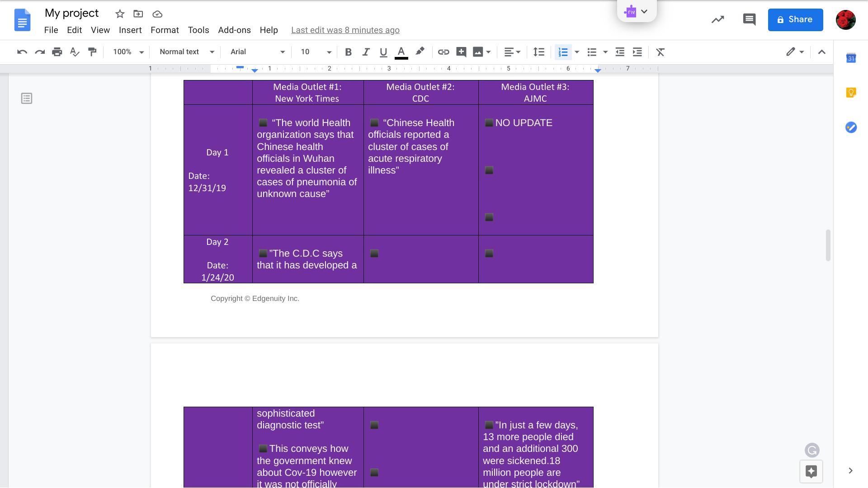Toggle bold formatting
868x488 pixels.
(x=348, y=52)
